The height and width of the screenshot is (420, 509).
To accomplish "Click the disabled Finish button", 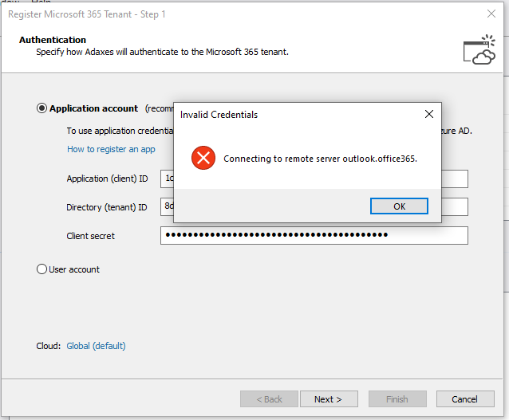I will (x=397, y=399).
